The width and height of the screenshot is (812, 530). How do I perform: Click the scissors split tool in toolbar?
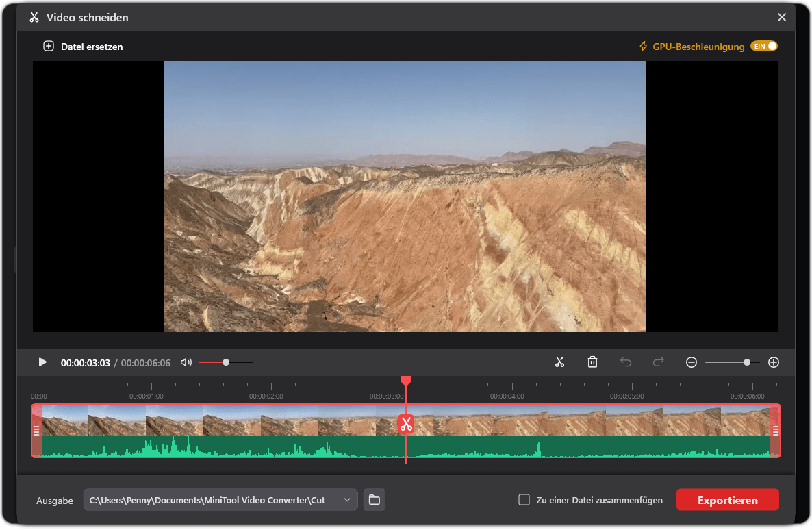tap(559, 362)
